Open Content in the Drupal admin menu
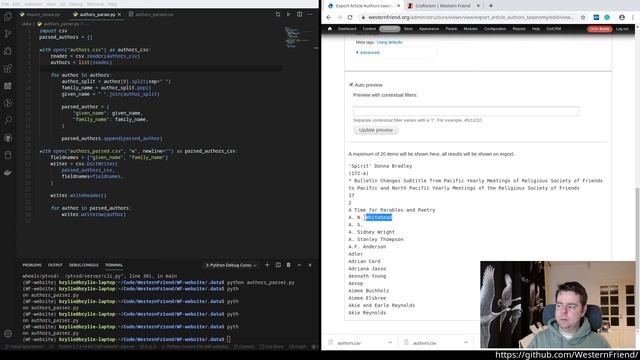640x360 pixels. click(x=369, y=29)
